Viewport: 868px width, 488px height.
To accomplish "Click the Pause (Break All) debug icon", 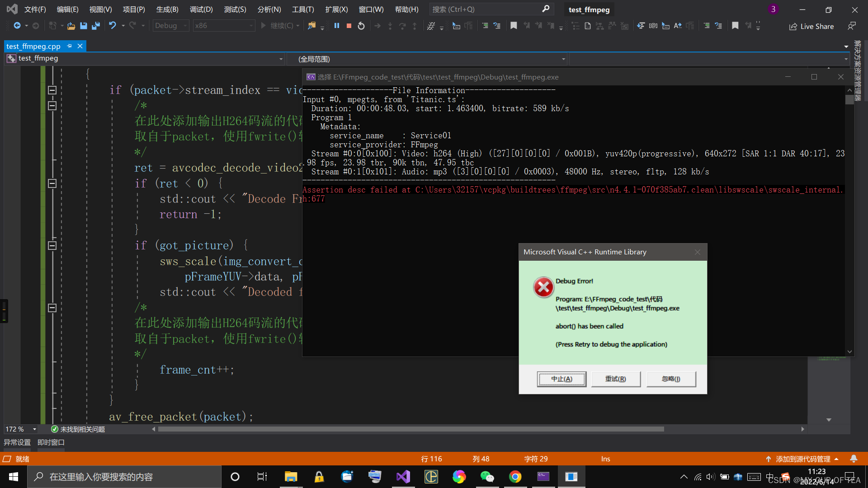I will click(337, 26).
